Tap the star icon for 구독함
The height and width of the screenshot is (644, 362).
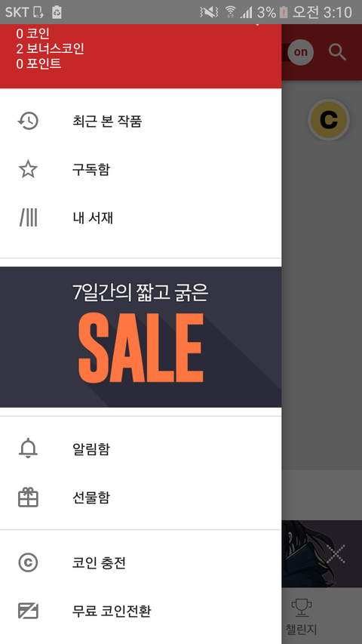[28, 169]
